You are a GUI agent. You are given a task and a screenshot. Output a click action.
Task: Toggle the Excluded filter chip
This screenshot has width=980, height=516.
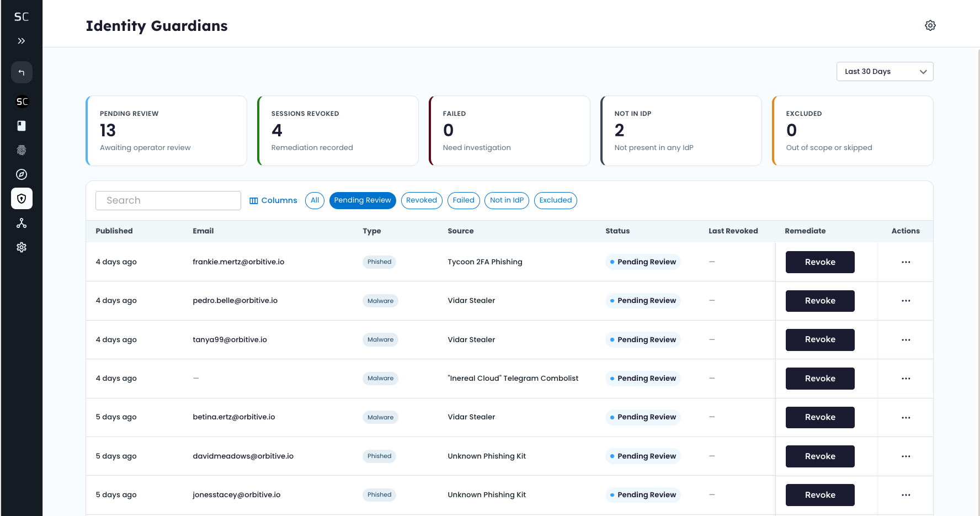(556, 200)
